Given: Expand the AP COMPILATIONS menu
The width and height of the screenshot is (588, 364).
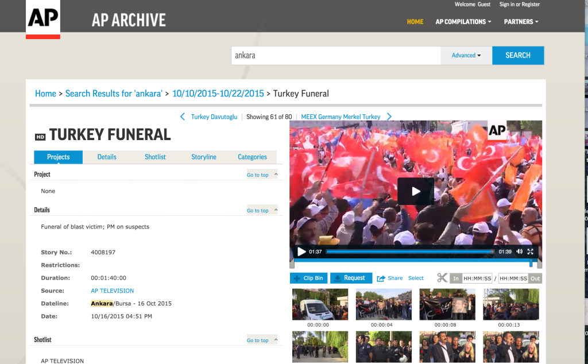Looking at the screenshot, I should (463, 22).
